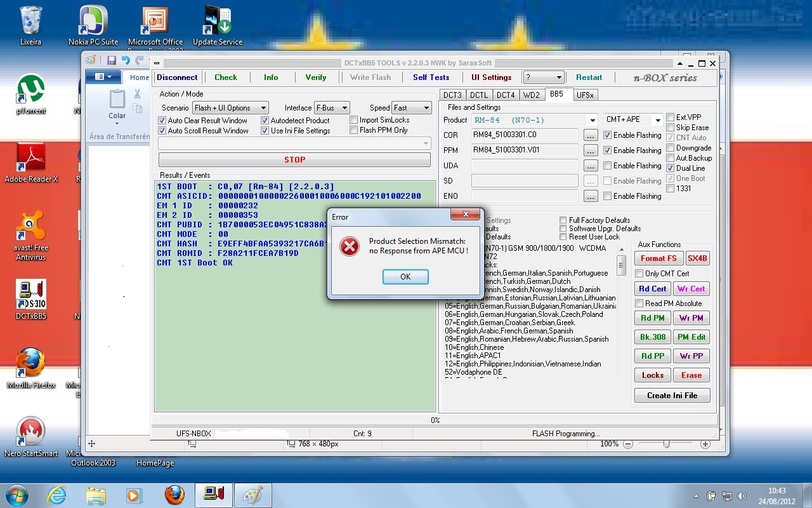This screenshot has width=812, height=508.
Task: Open CMT+APE dropdown
Action: (633, 120)
